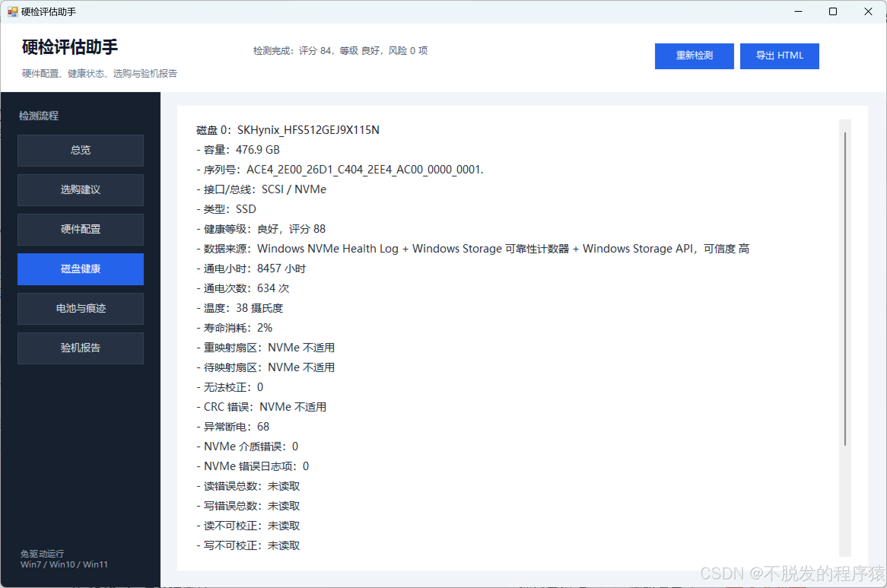The image size is (887, 588).
Task: Click the 待映射扇区：NVMe 不适用 line
Action: tap(265, 367)
